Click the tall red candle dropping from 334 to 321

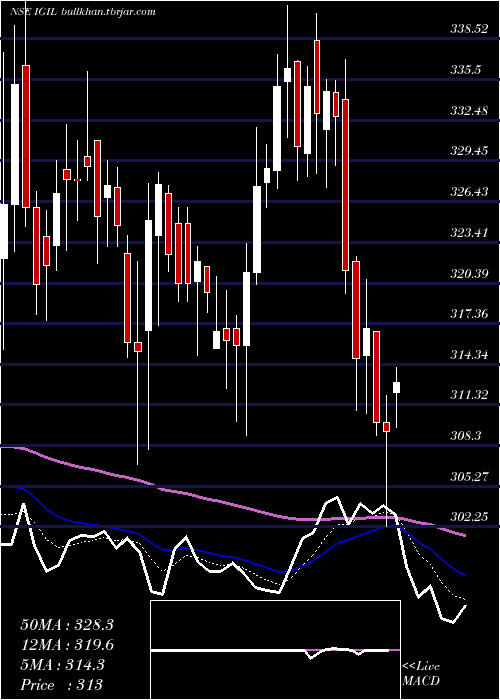point(345,185)
